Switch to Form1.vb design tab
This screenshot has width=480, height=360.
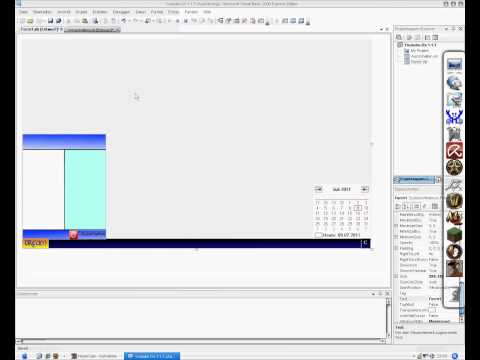tap(41, 29)
